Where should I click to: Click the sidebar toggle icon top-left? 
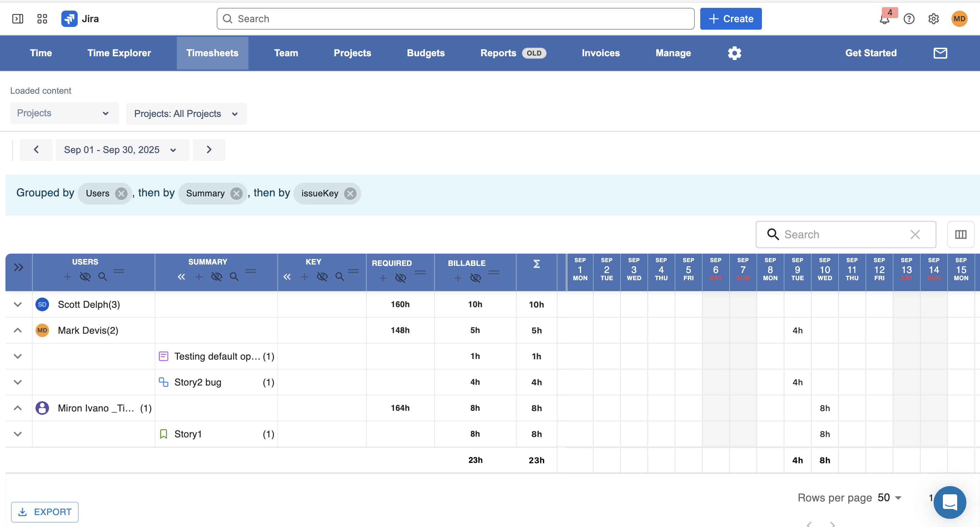click(18, 18)
